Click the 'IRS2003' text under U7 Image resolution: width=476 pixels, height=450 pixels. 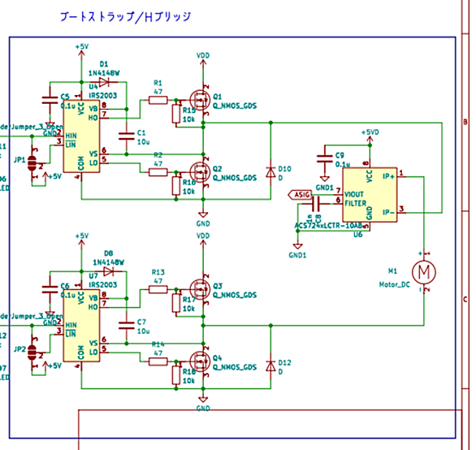[x=103, y=285]
